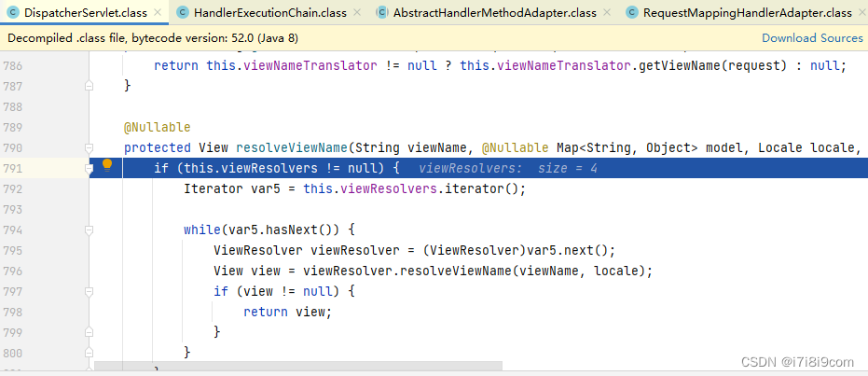Close the HandlerExecutionChain.class tab
Viewport: 868px width, 376px height.
(357, 12)
